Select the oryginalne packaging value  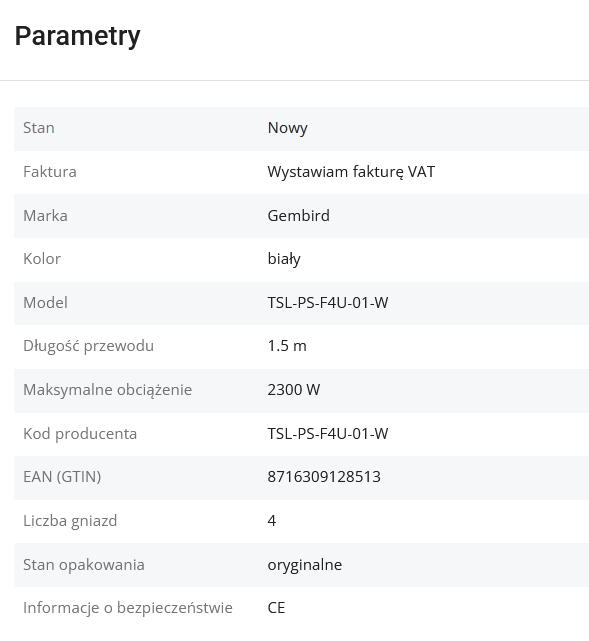(305, 565)
